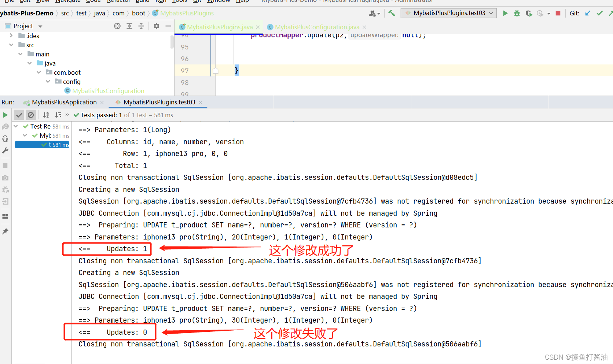The image size is (613, 364).
Task: Collapse the Test Results node
Action: pyautogui.click(x=16, y=126)
